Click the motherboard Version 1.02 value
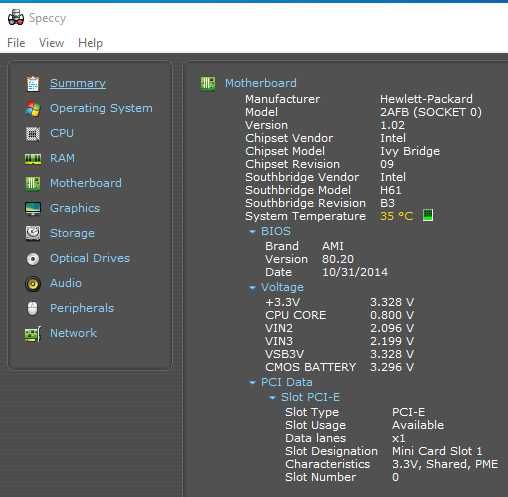Image resolution: width=508 pixels, height=497 pixels. 392,125
